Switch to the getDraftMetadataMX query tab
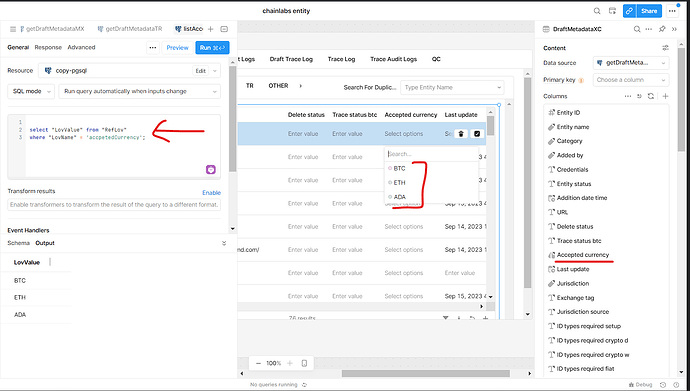The width and height of the screenshot is (690, 391). click(52, 29)
